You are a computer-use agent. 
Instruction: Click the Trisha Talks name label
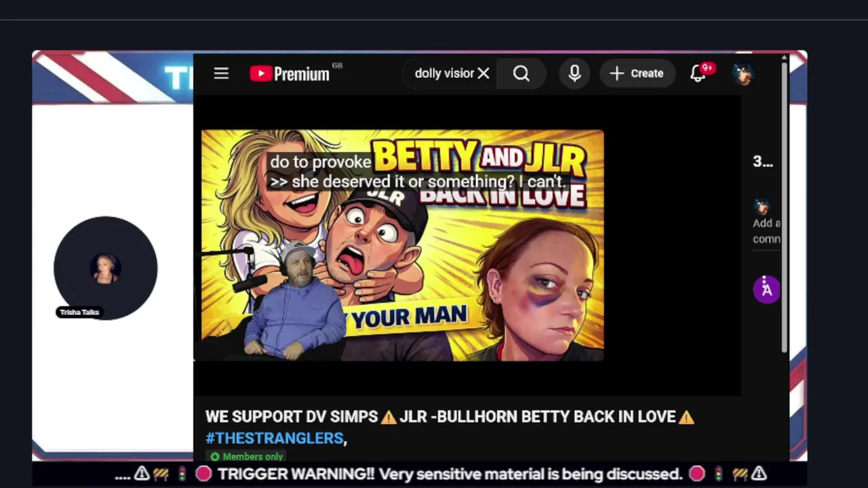(x=79, y=312)
